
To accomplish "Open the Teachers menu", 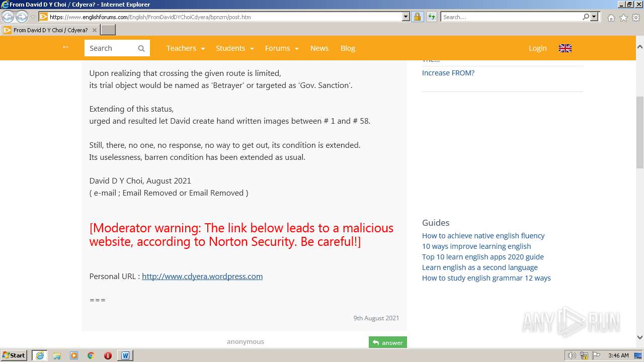I will pyautogui.click(x=181, y=48).
